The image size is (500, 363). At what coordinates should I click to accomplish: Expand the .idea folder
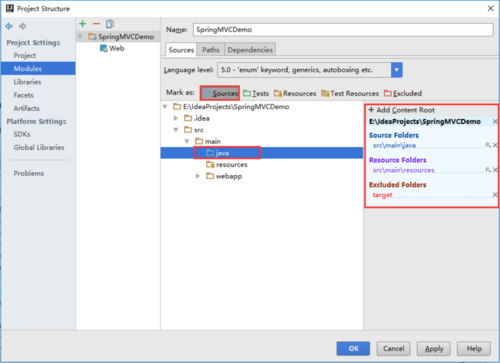176,118
